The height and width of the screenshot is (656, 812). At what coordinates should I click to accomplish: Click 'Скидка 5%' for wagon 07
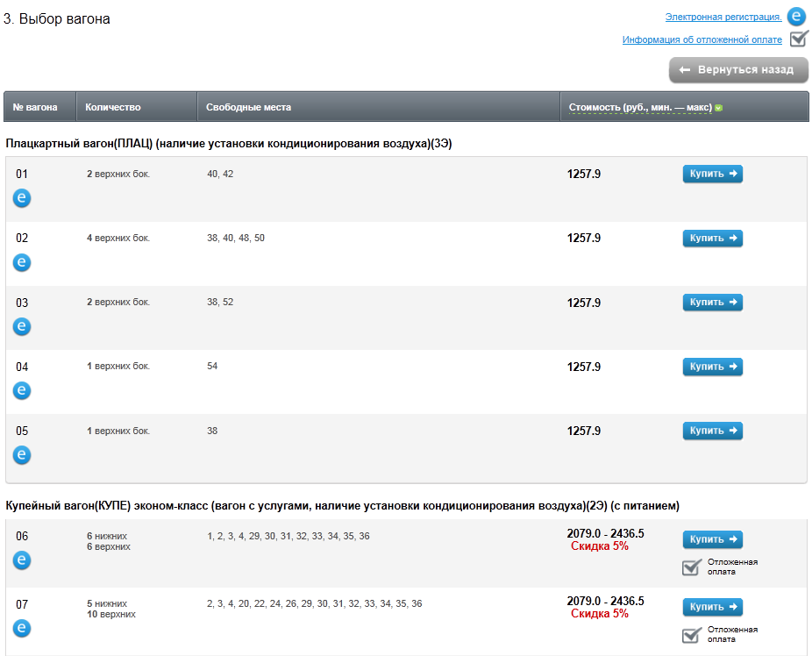tap(600, 614)
